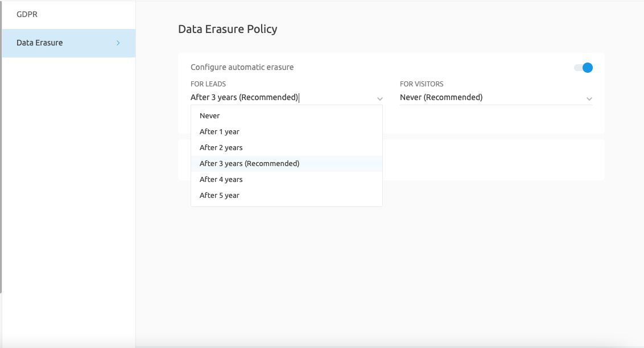The height and width of the screenshot is (348, 644).
Task: Click the 'FOR VISITORS' field label
Action: tap(422, 84)
